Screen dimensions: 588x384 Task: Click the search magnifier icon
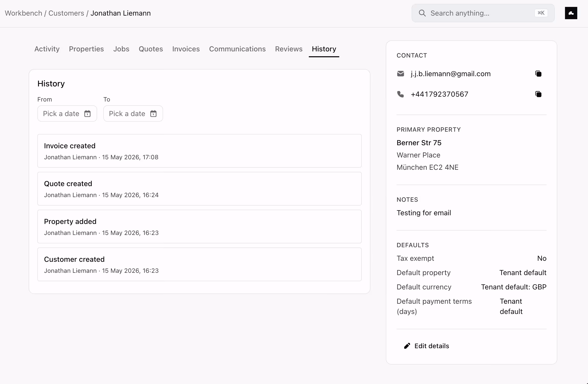tap(422, 13)
